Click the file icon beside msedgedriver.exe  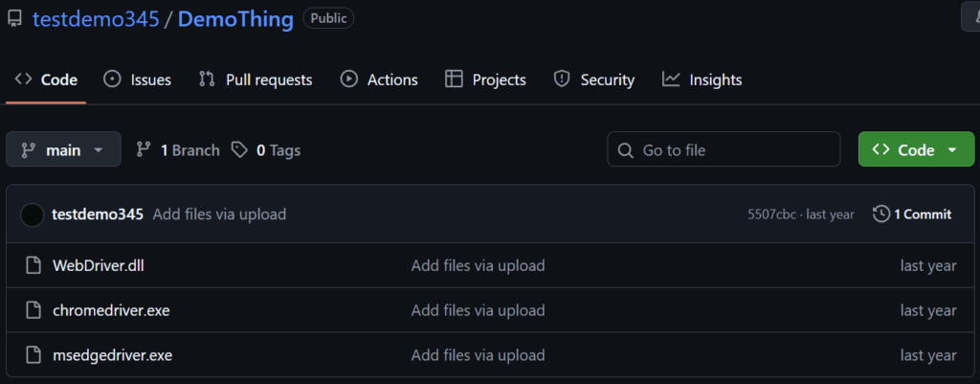click(x=33, y=355)
